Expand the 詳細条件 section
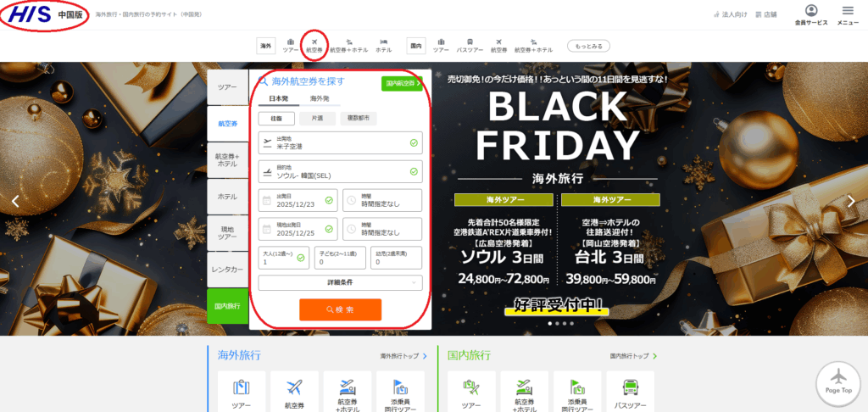The height and width of the screenshot is (412, 868). click(340, 283)
